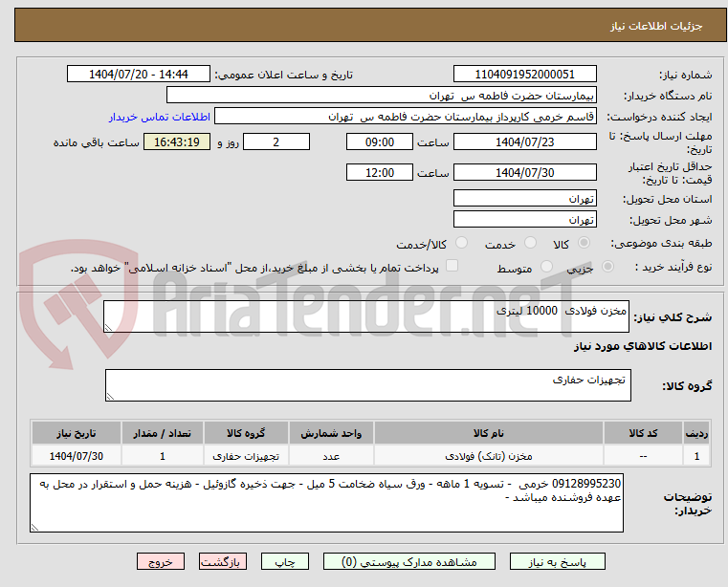Click the گروه کالا column header

[246, 433]
